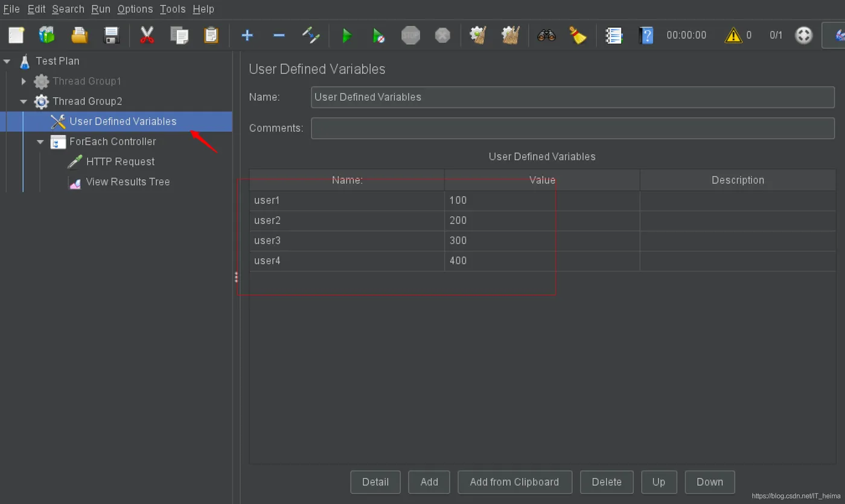Image resolution: width=845 pixels, height=504 pixels.
Task: Open the Function Helper dialog icon
Action: pyautogui.click(x=614, y=36)
